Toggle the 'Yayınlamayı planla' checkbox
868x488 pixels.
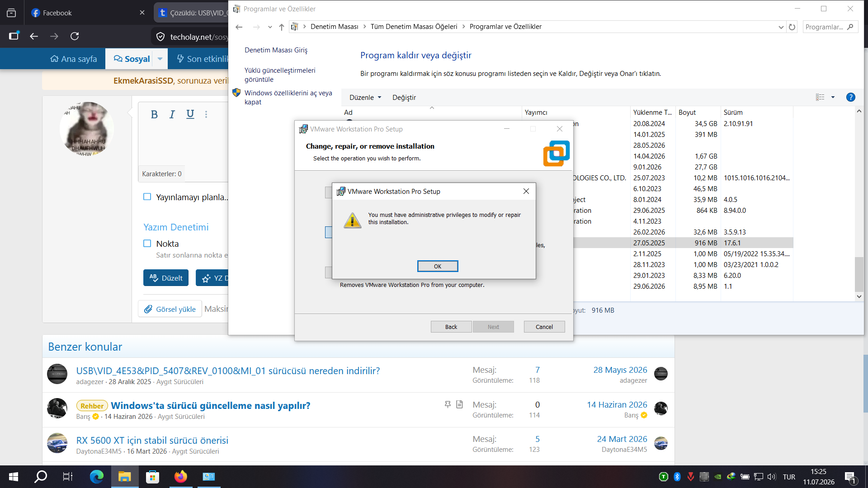point(147,197)
